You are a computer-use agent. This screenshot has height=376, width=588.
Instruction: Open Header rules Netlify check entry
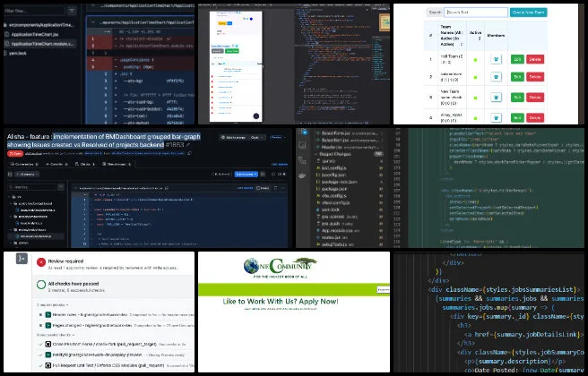pos(91,315)
